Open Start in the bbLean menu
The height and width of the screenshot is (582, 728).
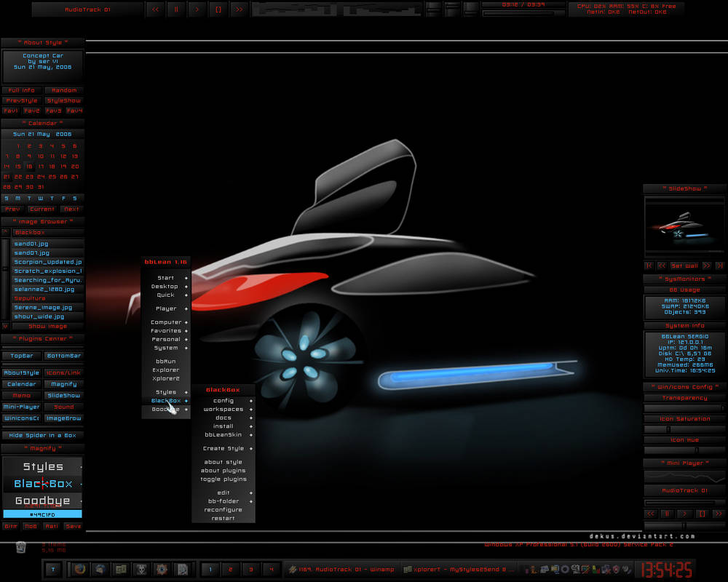pos(166,278)
